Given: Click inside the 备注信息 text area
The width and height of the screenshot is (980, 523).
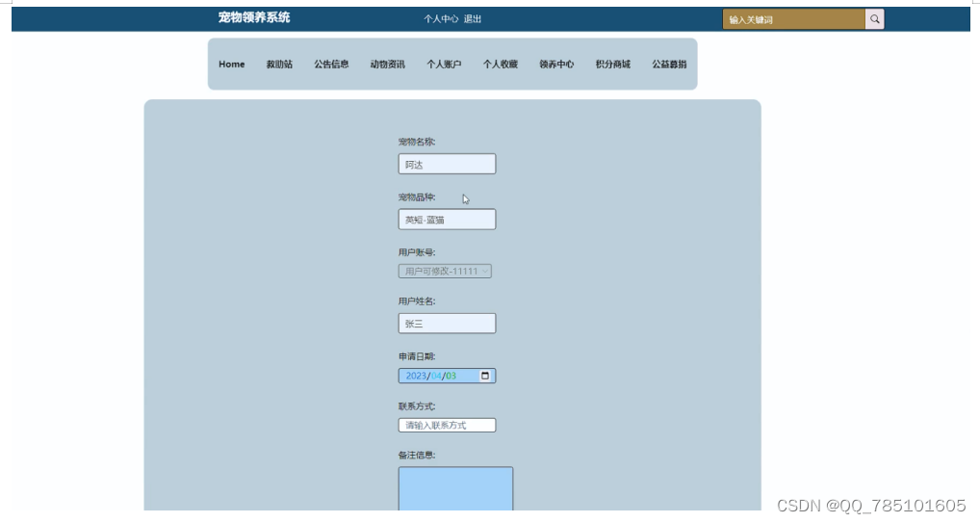Looking at the screenshot, I should tap(455, 488).
